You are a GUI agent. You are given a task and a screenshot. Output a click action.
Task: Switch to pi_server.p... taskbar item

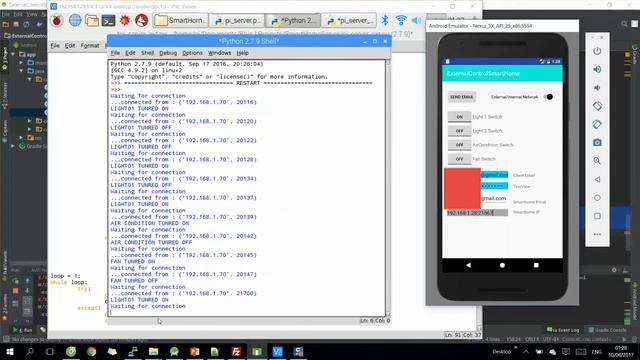[237, 20]
